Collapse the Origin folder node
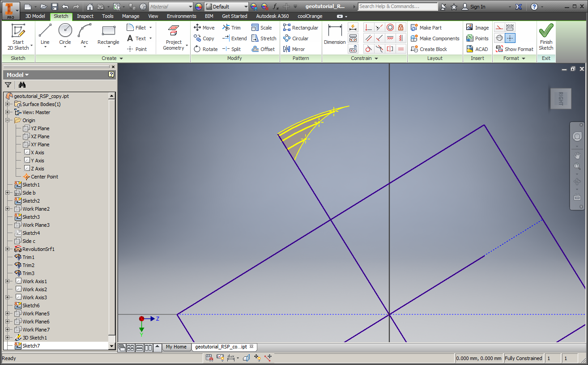 coord(8,120)
